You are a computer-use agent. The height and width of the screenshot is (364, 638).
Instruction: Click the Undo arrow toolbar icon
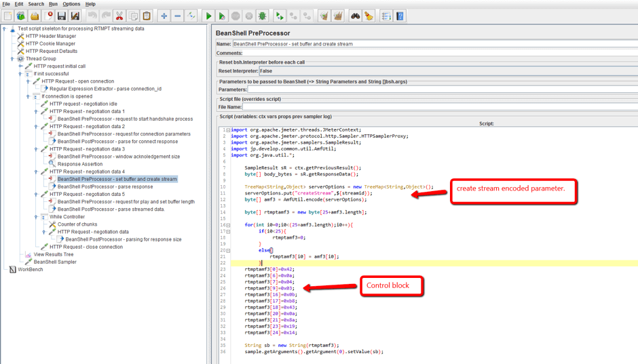(92, 16)
